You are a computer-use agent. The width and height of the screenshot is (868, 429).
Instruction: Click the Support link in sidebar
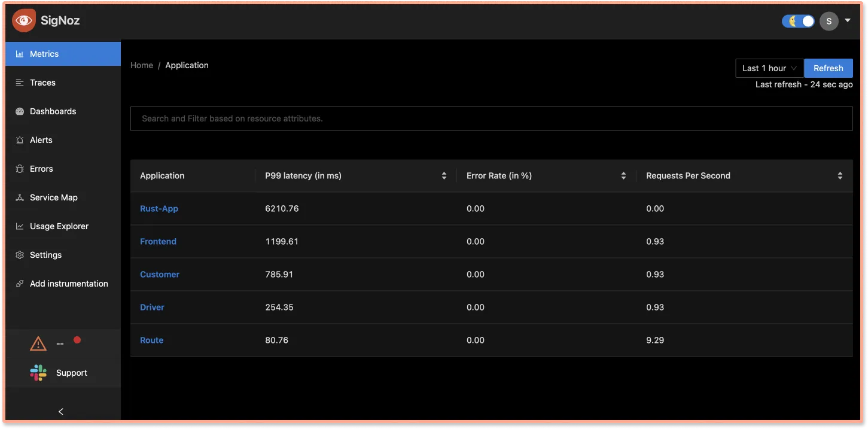72,373
